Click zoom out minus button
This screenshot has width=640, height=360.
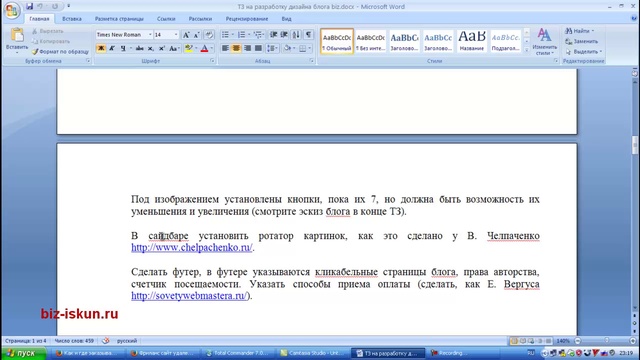[578, 340]
